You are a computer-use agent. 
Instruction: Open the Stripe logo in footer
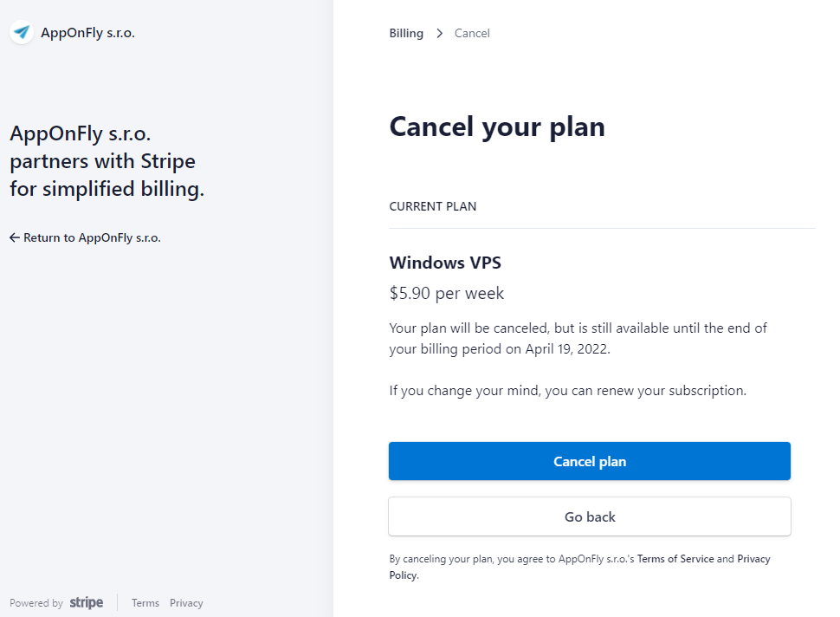click(87, 603)
